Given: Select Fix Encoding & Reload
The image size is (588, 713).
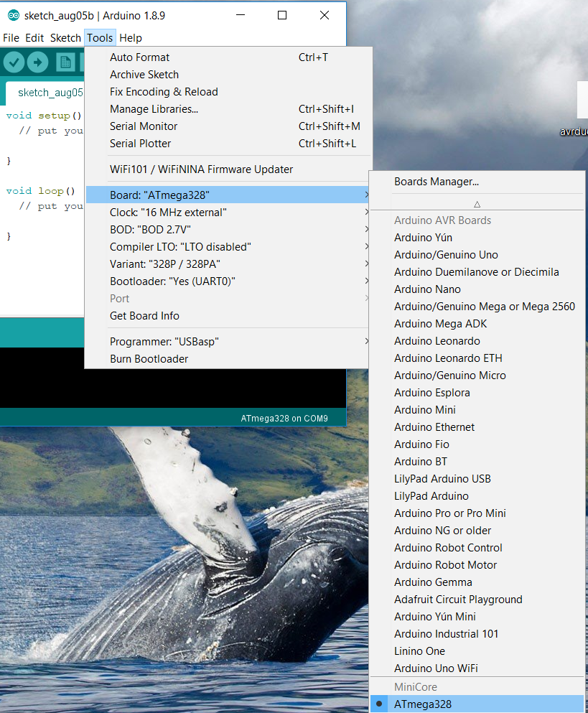Looking at the screenshot, I should tap(227, 92).
